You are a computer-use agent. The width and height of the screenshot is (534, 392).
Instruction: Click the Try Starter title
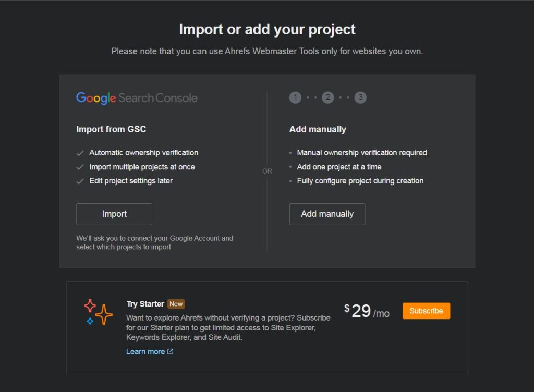pos(145,304)
